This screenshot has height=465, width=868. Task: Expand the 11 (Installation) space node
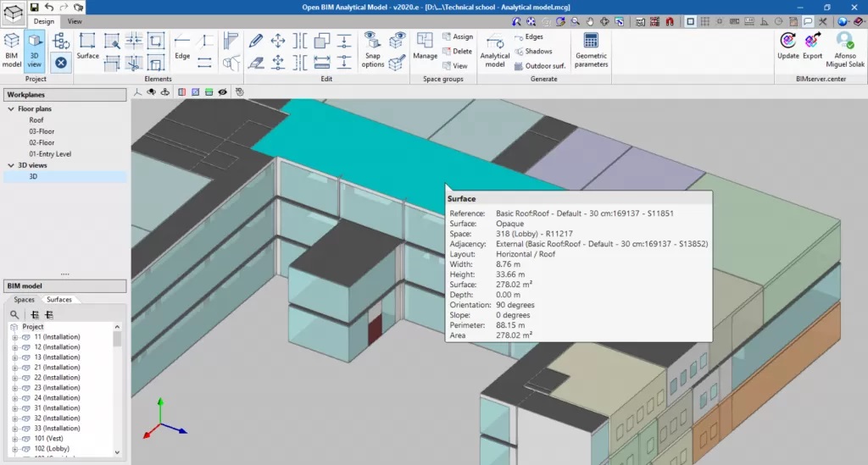tap(14, 337)
